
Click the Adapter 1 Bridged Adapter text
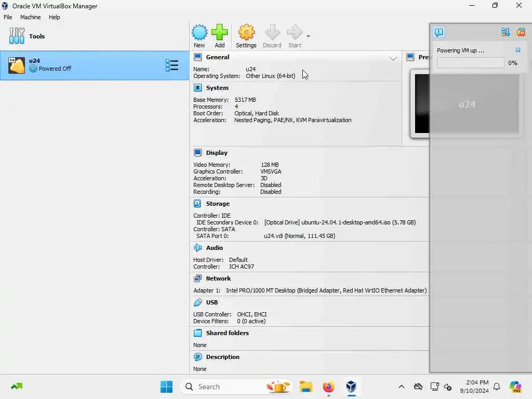[326, 290]
